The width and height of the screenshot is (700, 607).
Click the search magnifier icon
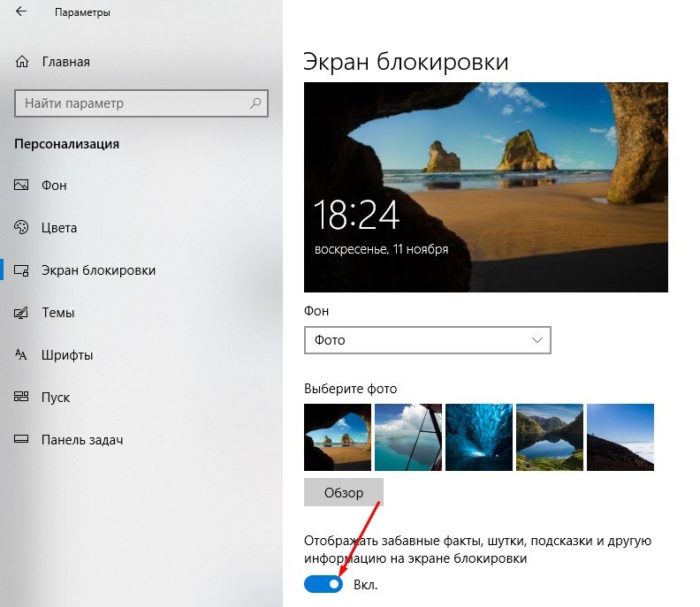[255, 103]
